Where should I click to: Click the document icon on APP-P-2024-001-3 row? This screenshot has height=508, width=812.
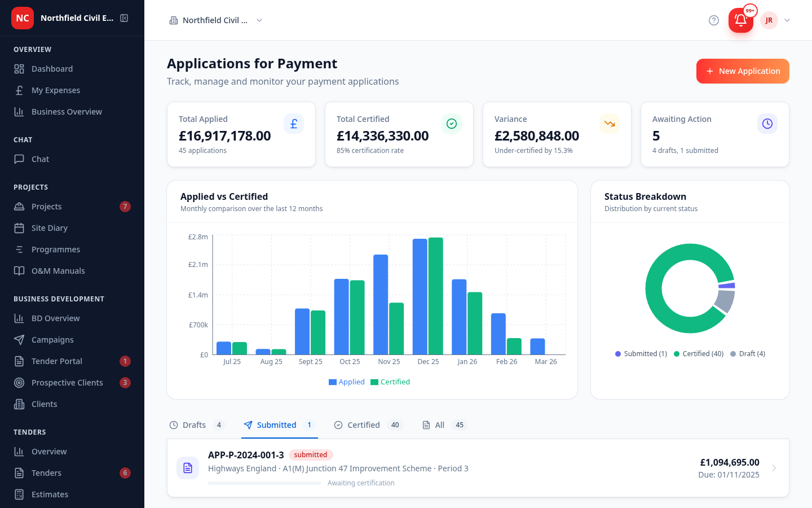coord(188,468)
